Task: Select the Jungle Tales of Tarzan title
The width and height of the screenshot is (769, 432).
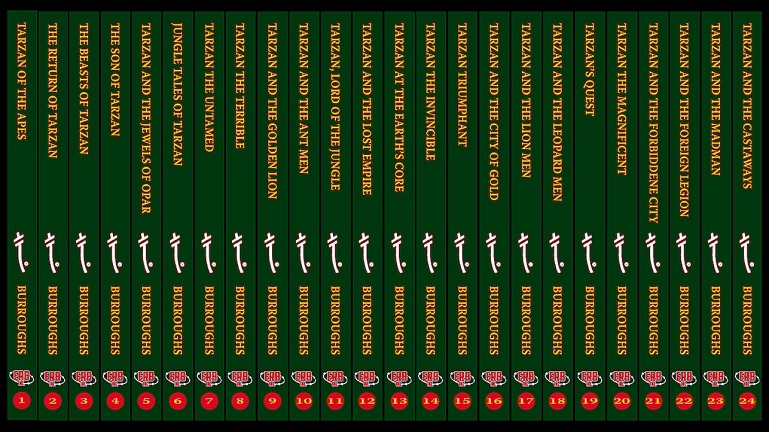Action: coord(178,94)
